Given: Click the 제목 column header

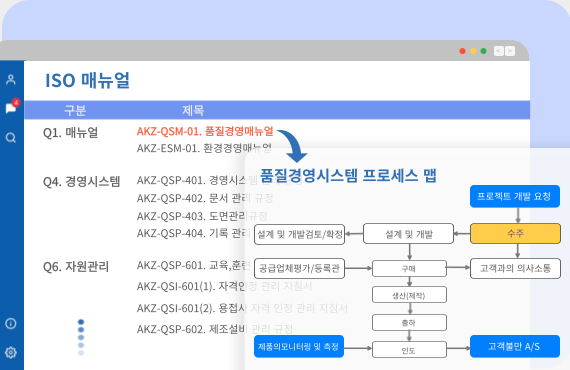Looking at the screenshot, I should point(193,110).
